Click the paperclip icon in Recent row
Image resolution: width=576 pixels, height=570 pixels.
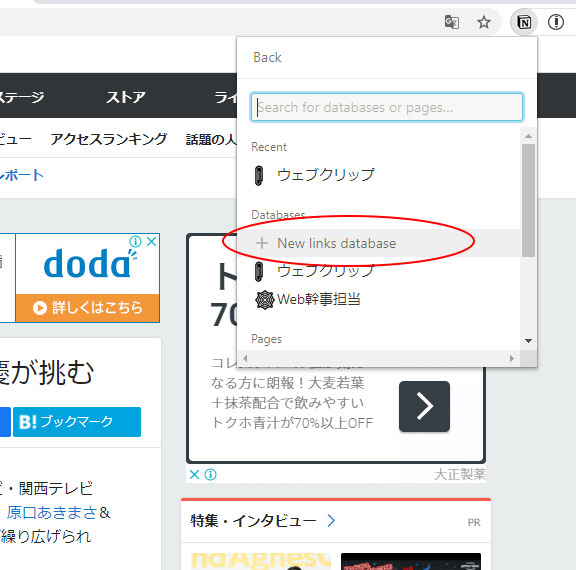[259, 175]
